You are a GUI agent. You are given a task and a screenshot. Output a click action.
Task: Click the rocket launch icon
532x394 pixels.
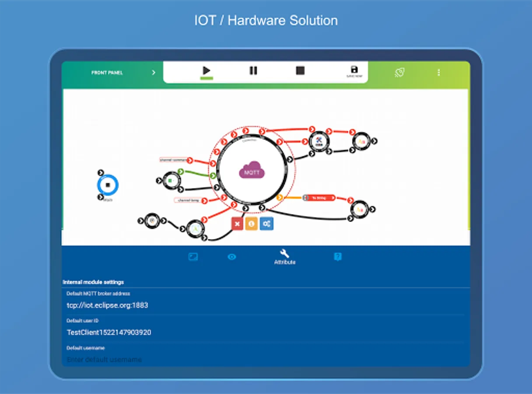(x=399, y=73)
